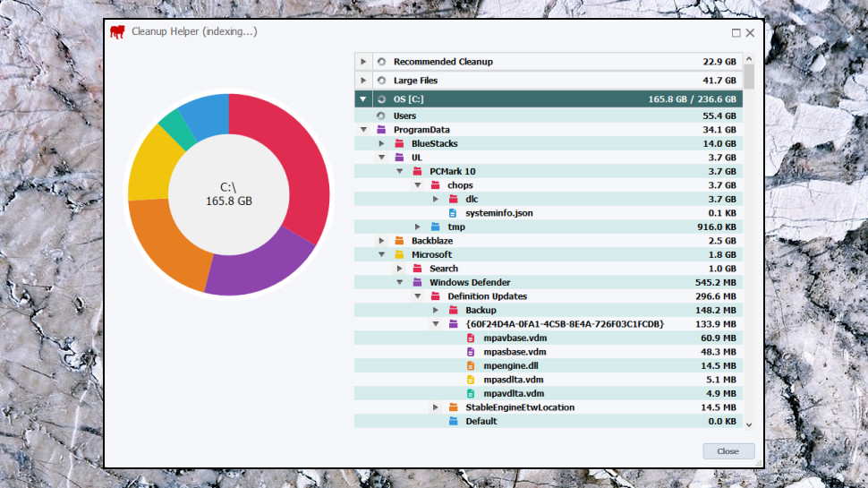Screen dimensions: 868x488
Task: Close the window with the X button
Action: (x=750, y=32)
